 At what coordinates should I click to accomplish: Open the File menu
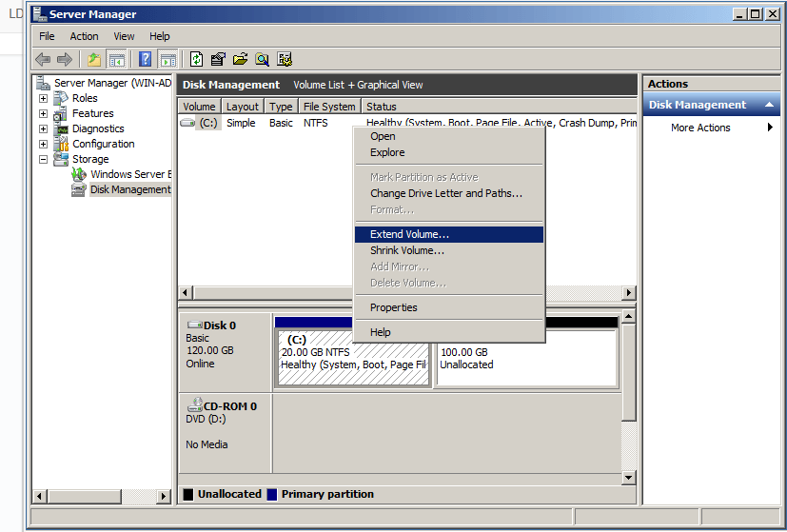[x=47, y=36]
